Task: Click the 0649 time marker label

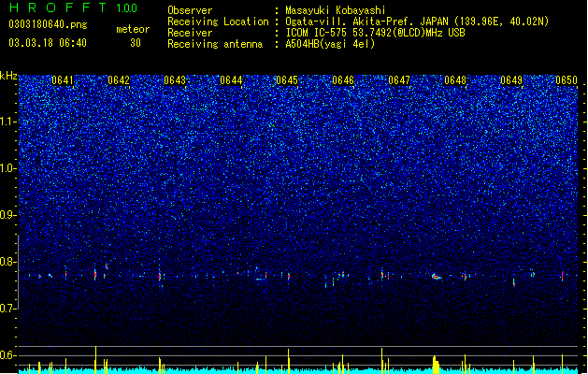Action: click(511, 80)
